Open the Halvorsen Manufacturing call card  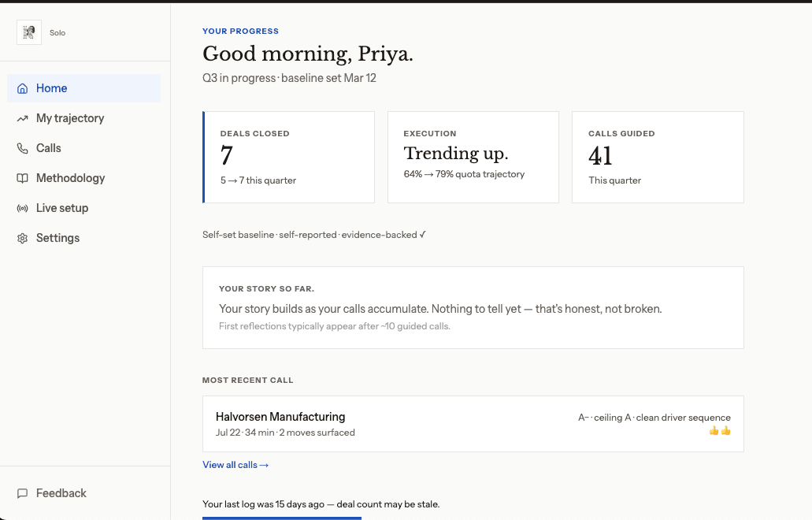(x=473, y=424)
